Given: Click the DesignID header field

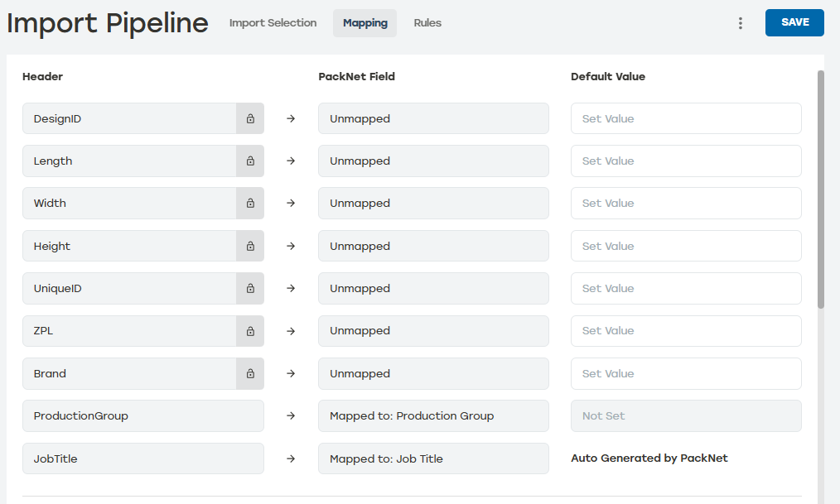Looking at the screenshot, I should (x=129, y=118).
